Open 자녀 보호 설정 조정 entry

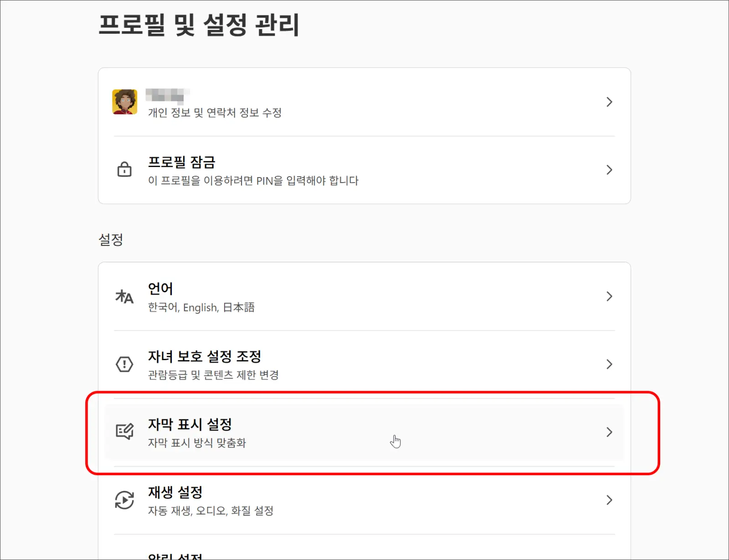point(364,364)
